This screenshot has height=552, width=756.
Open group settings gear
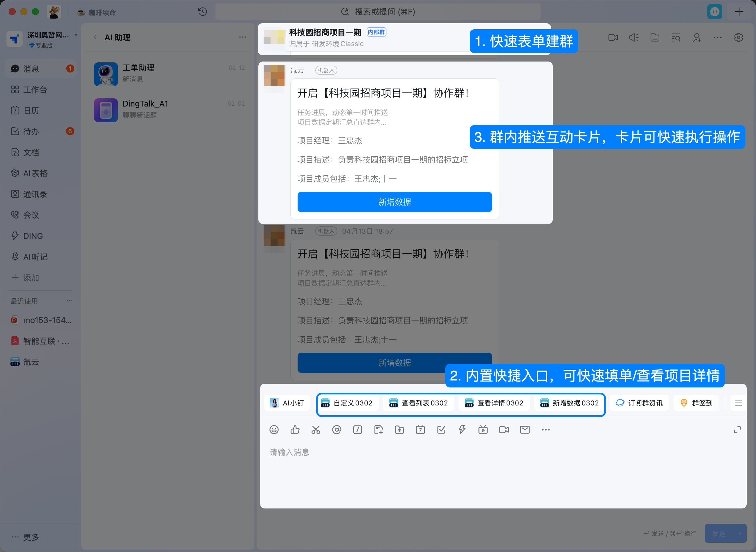click(x=739, y=38)
